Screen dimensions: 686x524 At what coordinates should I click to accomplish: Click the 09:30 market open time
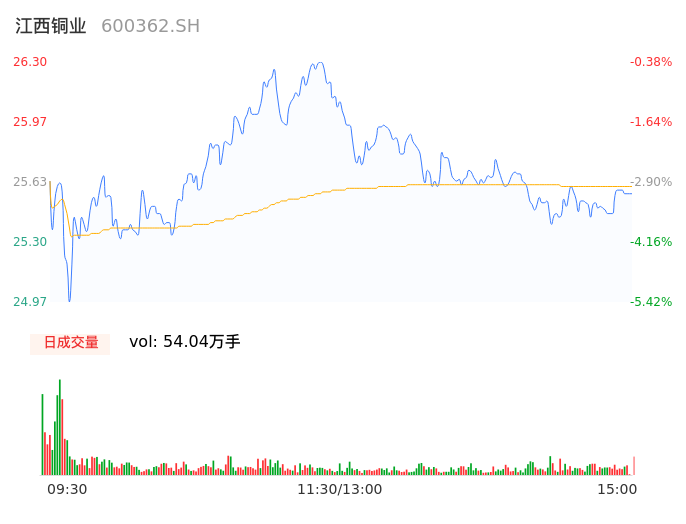(67, 489)
